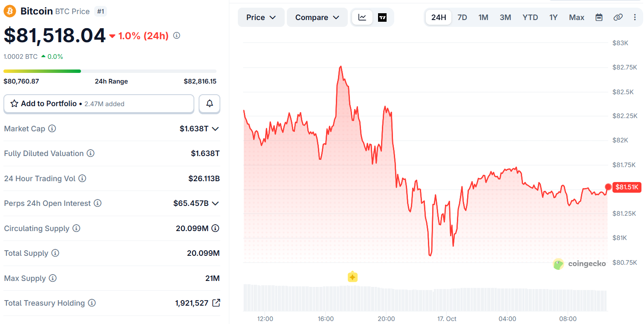
Task: Click the Add to Portfolio button
Action: (99, 104)
